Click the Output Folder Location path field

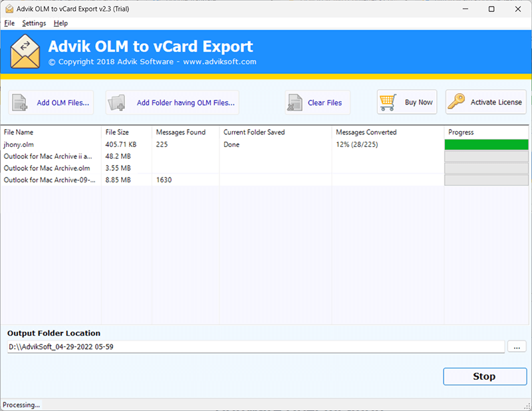256,347
